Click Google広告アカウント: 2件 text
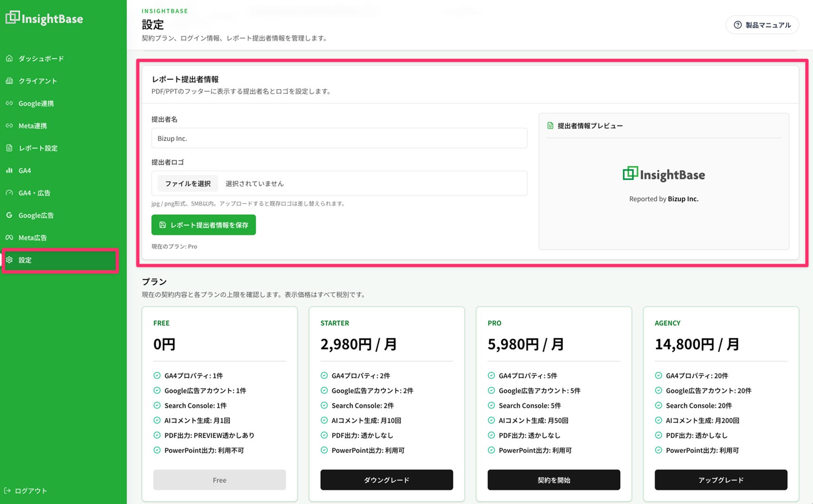This screenshot has height=504, width=813. pyautogui.click(x=372, y=391)
